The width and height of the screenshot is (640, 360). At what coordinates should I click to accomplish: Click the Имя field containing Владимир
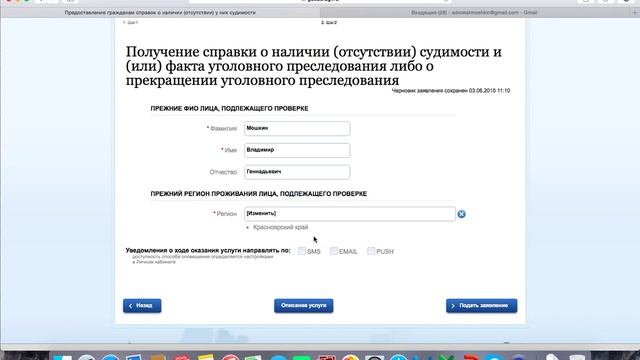coord(297,150)
